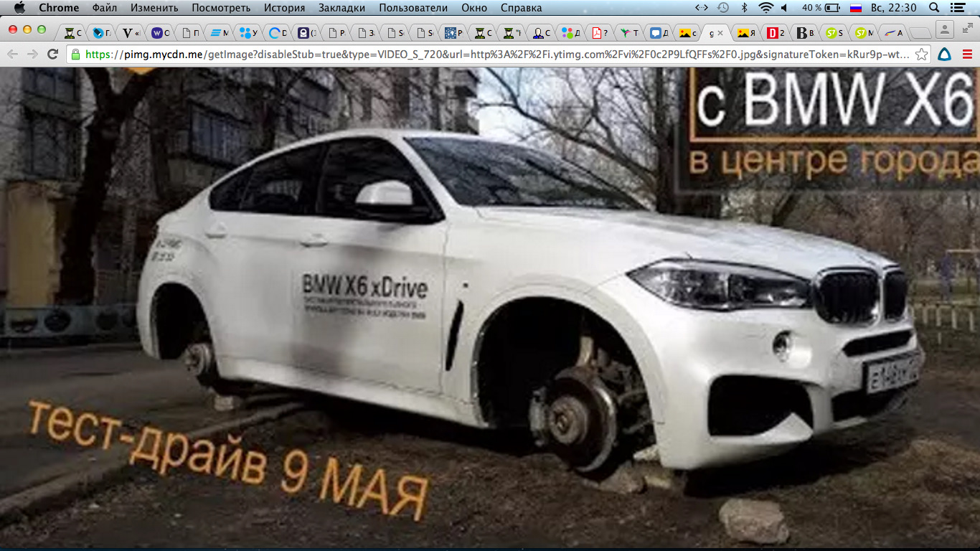Close the active tab
Image resolution: width=980 pixels, height=551 pixels.
(x=720, y=33)
